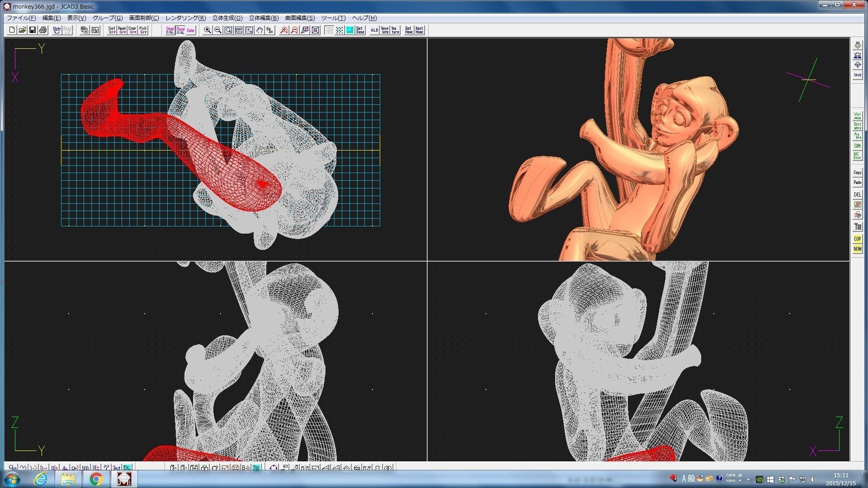This screenshot has width=868, height=488.
Task: Click the Distance measure icon
Action: [x=857, y=126]
